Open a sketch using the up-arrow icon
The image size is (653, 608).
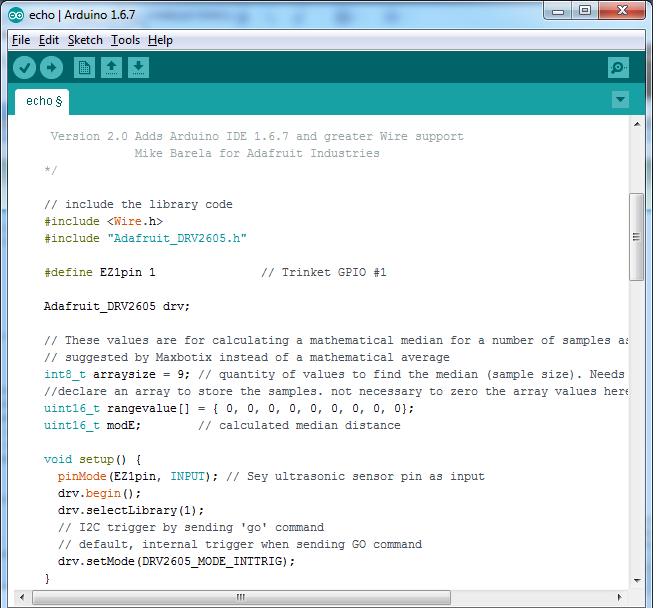click(112, 67)
